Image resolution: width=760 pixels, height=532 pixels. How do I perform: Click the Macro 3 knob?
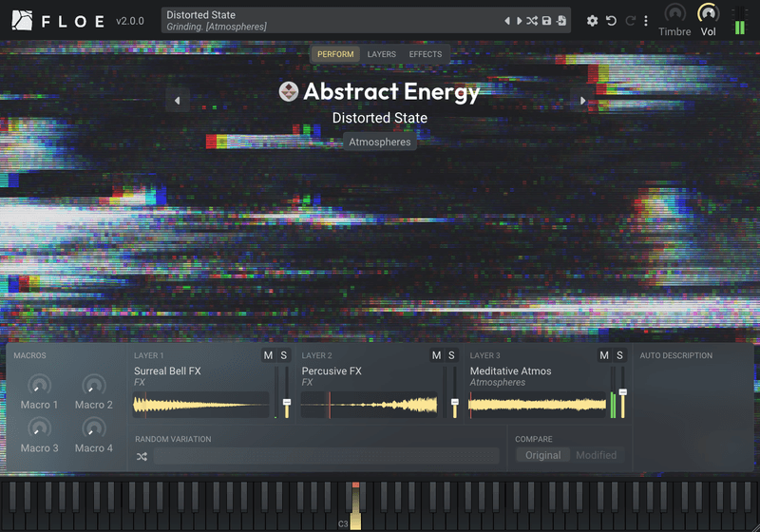tap(39, 428)
